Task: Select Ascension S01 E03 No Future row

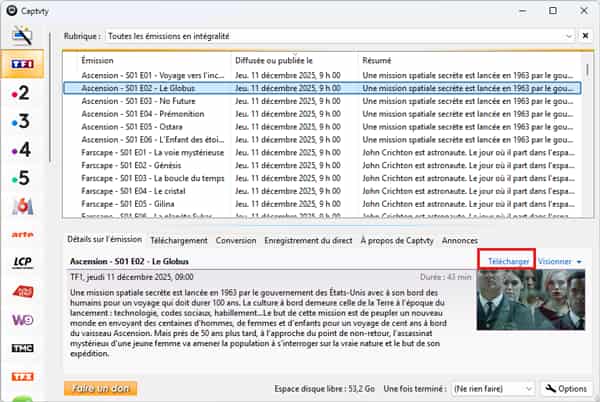Action: 322,101
